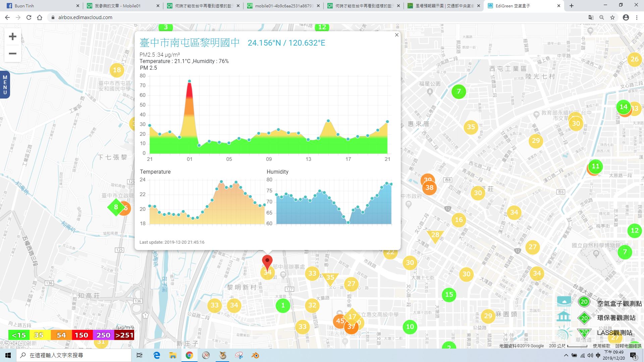Select yellow LASS triangle marker 35

coord(330,278)
